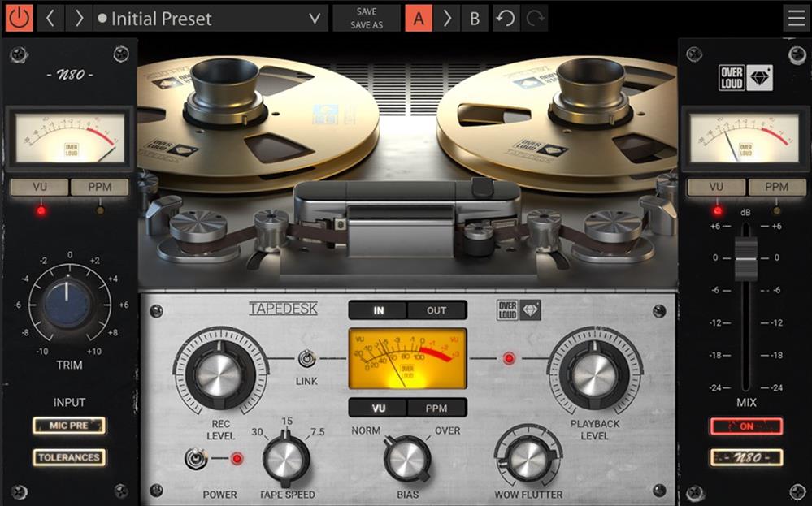This screenshot has height=506, width=812.
Task: Click the undo arrow icon
Action: [x=505, y=19]
